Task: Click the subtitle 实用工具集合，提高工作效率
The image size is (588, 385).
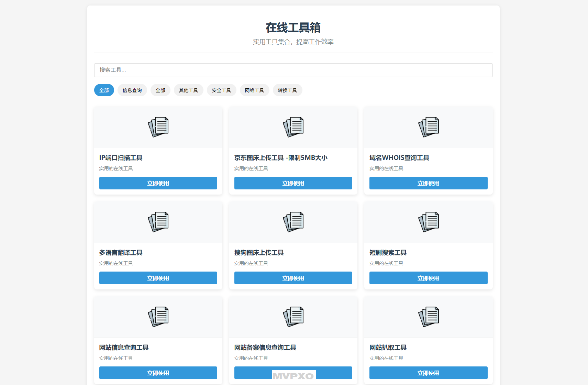Action: point(293,42)
